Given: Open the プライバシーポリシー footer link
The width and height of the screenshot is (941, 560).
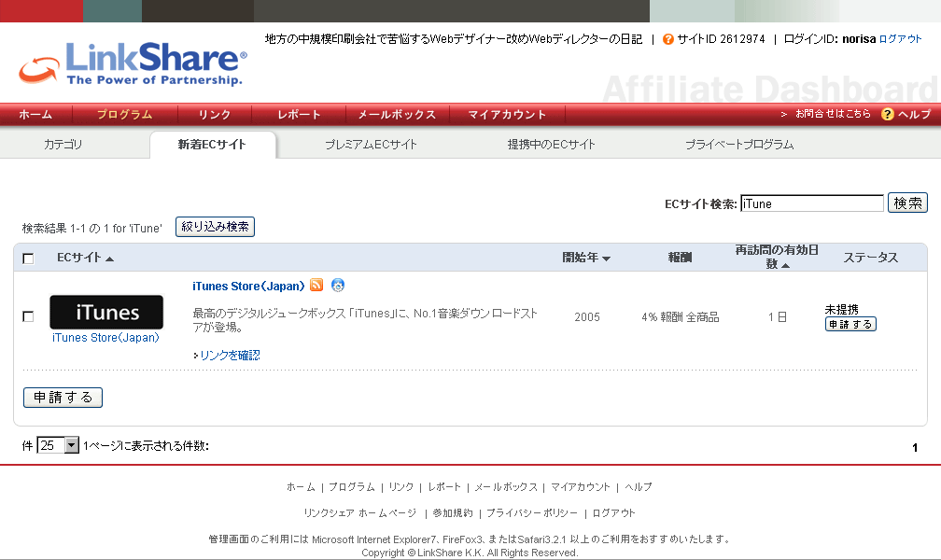Looking at the screenshot, I should (x=532, y=513).
